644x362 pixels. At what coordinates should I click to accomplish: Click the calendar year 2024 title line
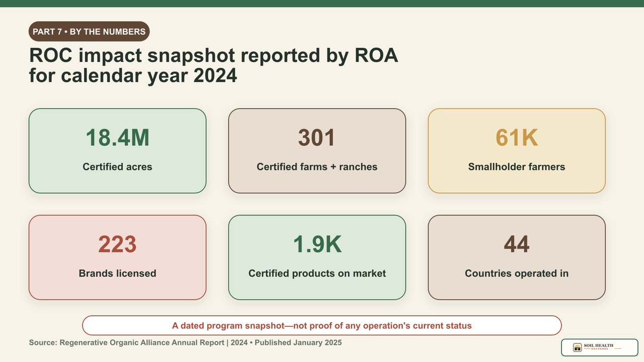coord(133,76)
